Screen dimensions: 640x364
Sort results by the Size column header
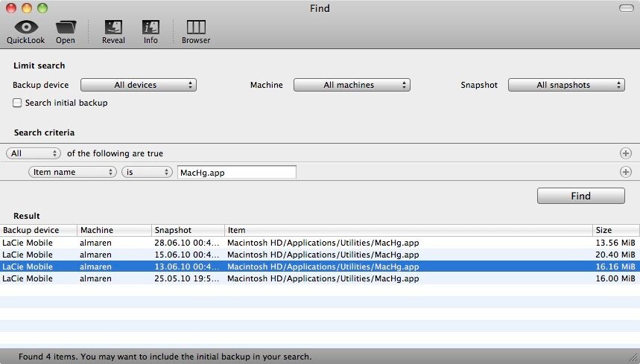point(615,230)
